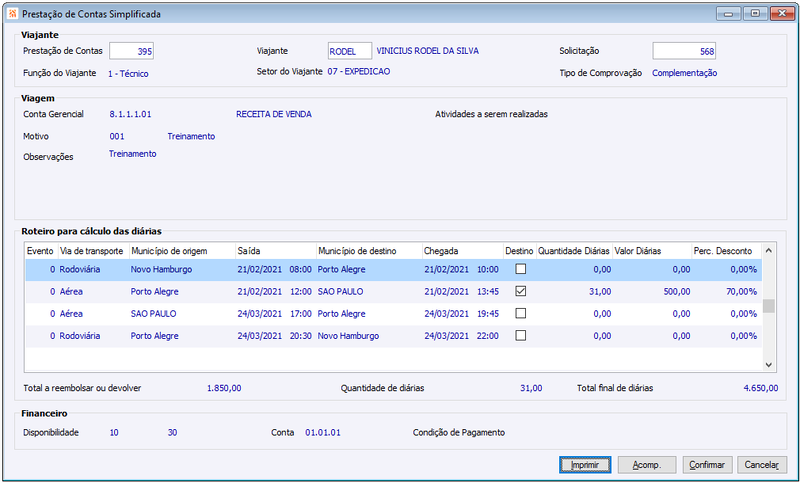The image size is (800, 483).
Task: Uncheck Destino box for SAO PAULO destination
Action: point(520,291)
